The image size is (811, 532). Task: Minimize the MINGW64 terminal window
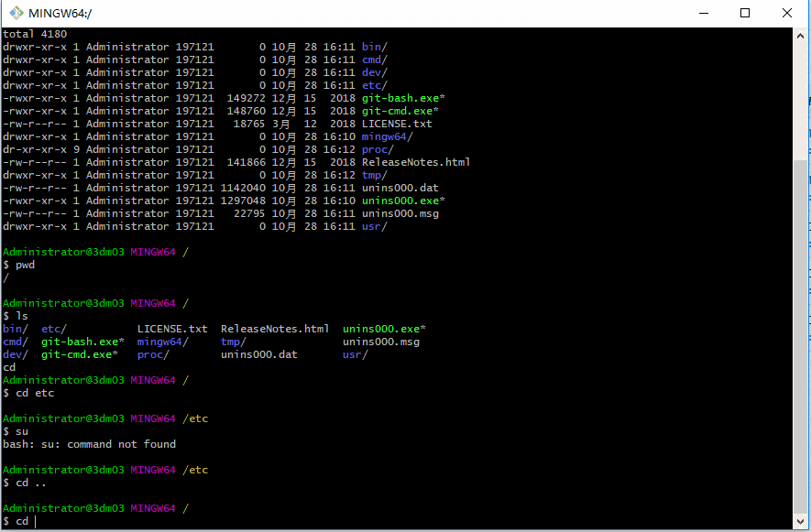(704, 13)
